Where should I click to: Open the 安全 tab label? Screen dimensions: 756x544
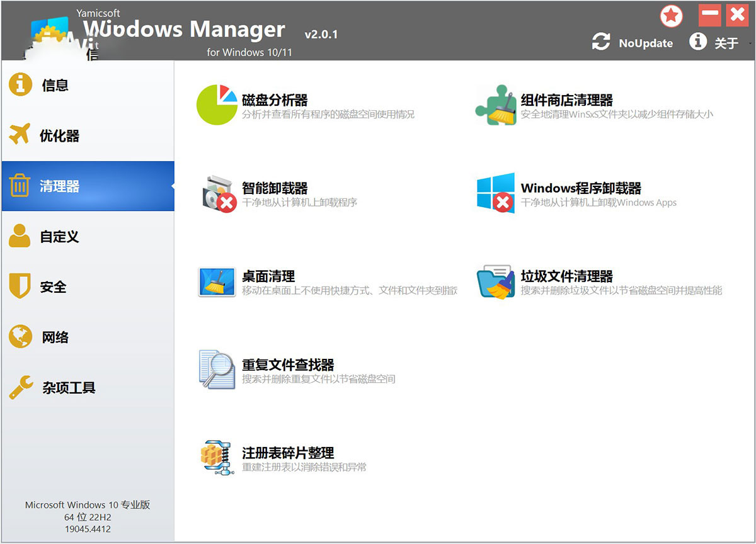tap(54, 287)
